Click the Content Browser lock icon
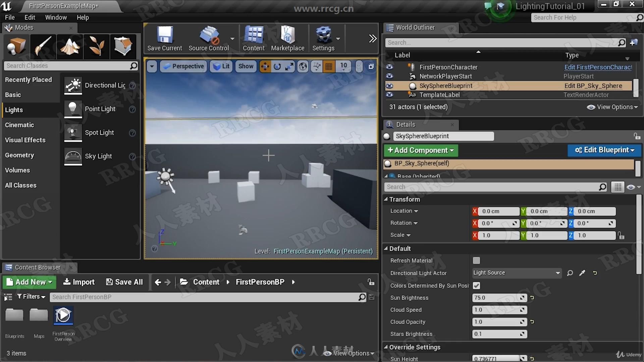 pos(371,282)
